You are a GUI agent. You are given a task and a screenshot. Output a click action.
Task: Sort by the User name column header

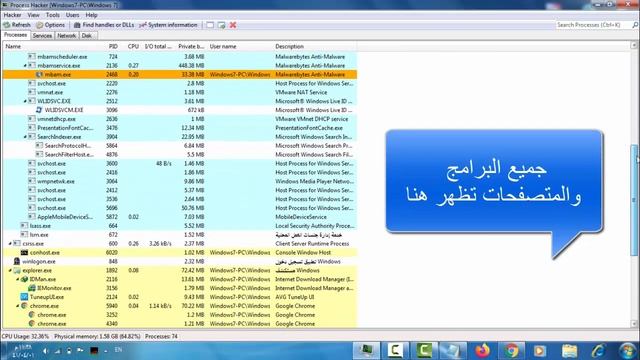coord(240,47)
